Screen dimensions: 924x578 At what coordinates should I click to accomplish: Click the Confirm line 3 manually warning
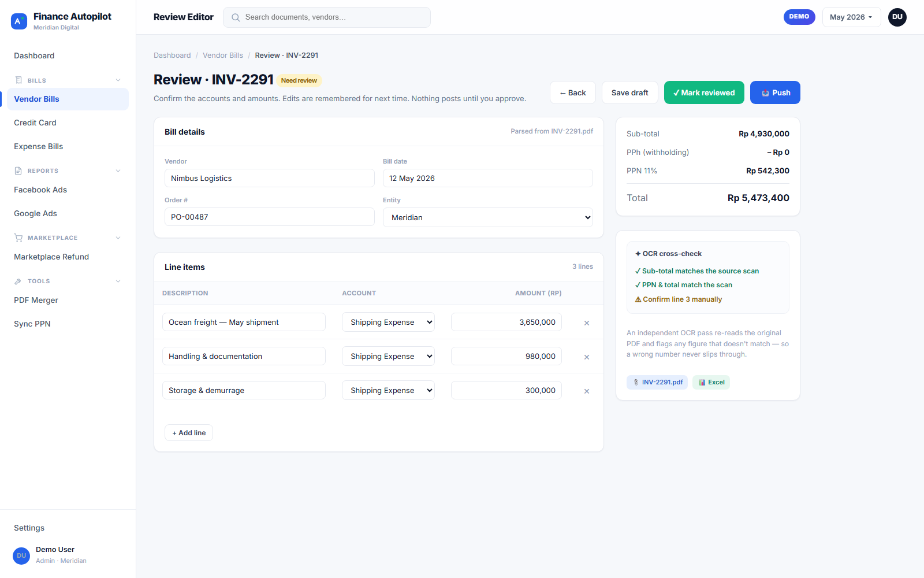click(679, 299)
